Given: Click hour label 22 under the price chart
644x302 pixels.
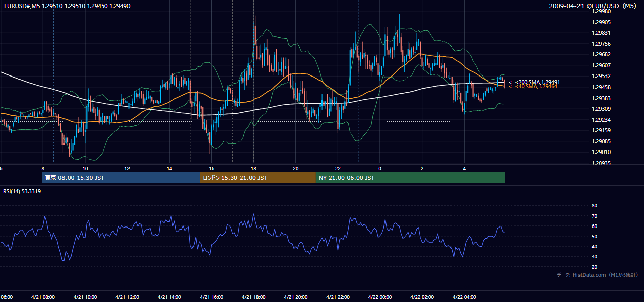Looking at the screenshot, I should click(x=338, y=168).
